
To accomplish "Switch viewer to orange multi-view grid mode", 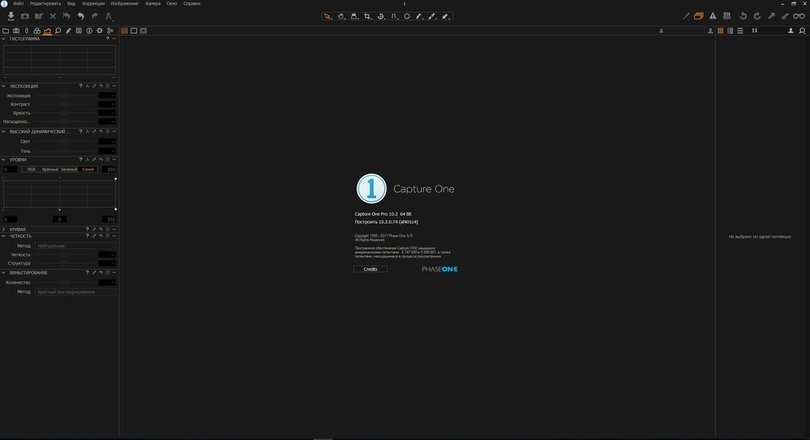I will pyautogui.click(x=124, y=31).
